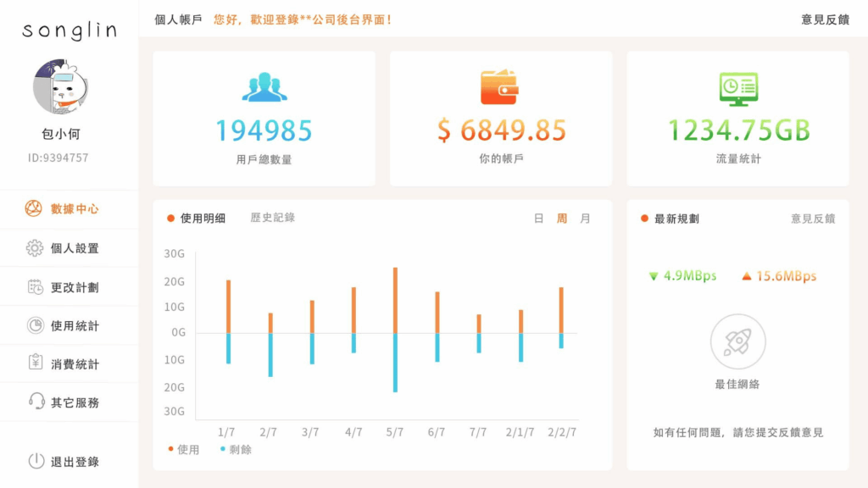868x488 pixels.
Task: Click the 你的帳戶 label
Action: click(x=501, y=158)
